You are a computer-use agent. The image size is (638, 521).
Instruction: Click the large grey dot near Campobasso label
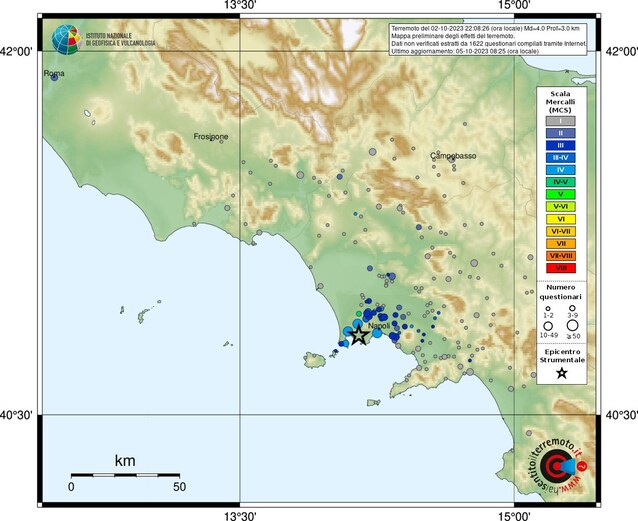click(x=452, y=159)
